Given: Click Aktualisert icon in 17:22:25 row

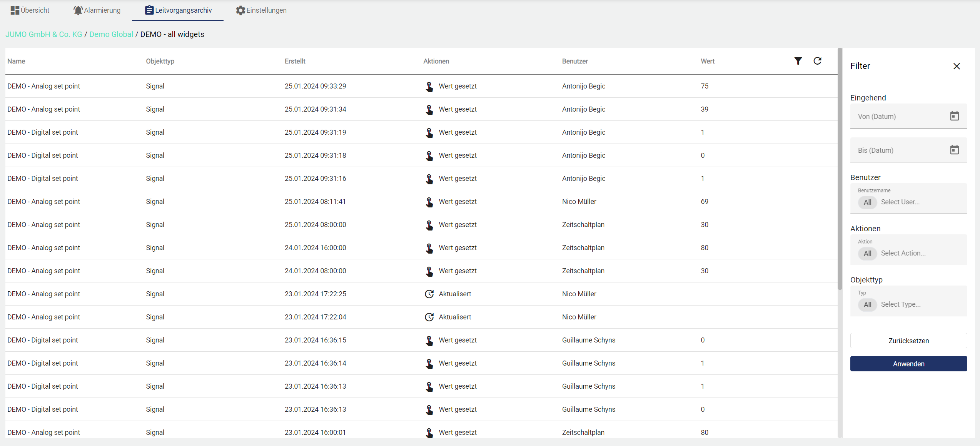Looking at the screenshot, I should click(x=429, y=294).
